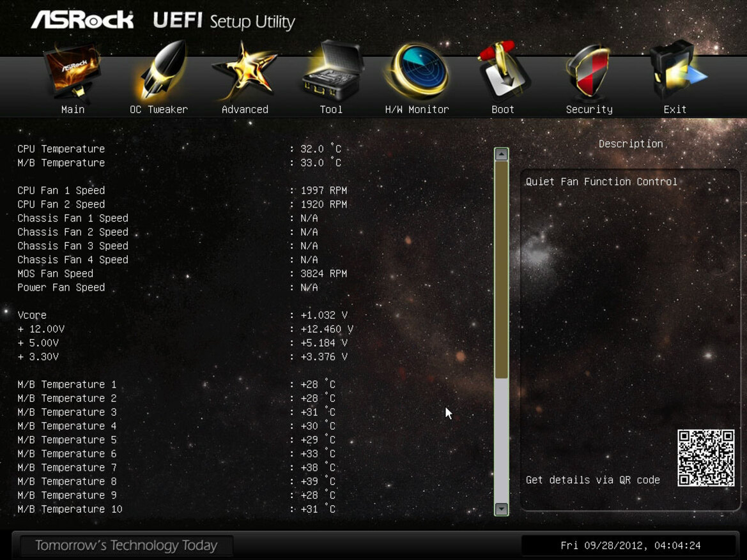The width and height of the screenshot is (747, 560).
Task: Select the Vcore row
Action: [183, 315]
